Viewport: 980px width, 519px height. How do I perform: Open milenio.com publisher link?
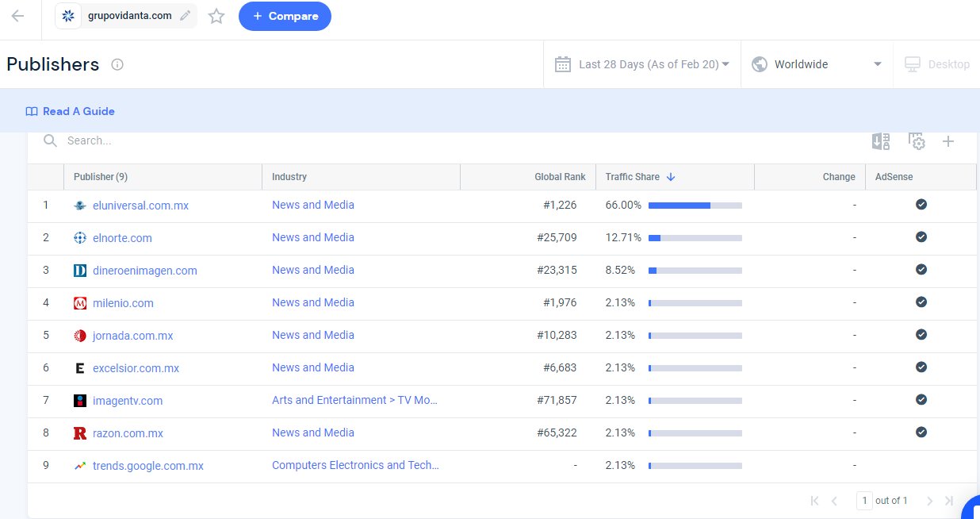click(123, 303)
